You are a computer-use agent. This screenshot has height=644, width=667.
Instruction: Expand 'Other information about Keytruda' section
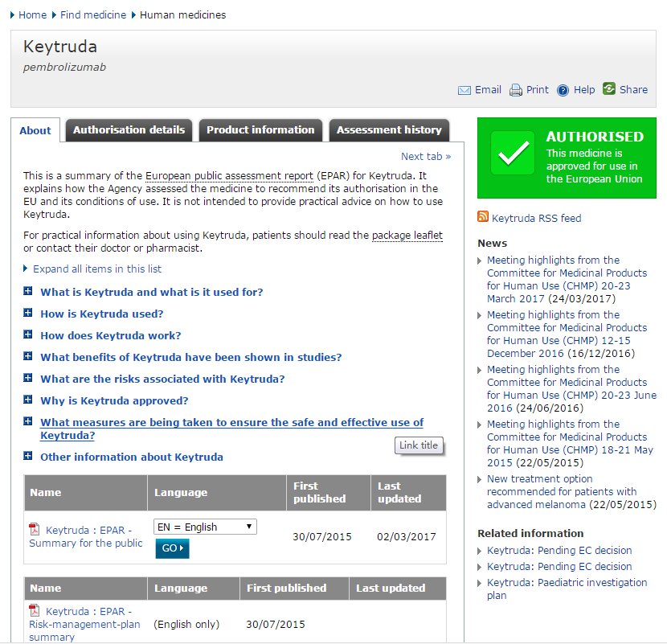27,456
